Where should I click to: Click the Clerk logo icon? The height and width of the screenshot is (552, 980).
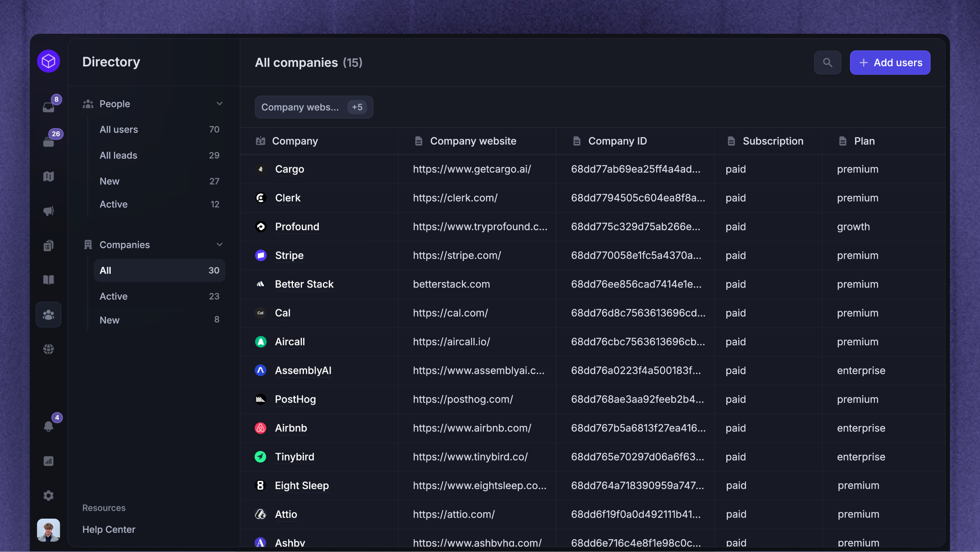pyautogui.click(x=261, y=198)
